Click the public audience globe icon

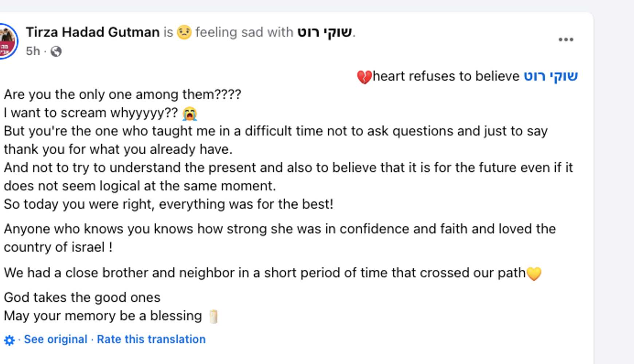pos(55,52)
